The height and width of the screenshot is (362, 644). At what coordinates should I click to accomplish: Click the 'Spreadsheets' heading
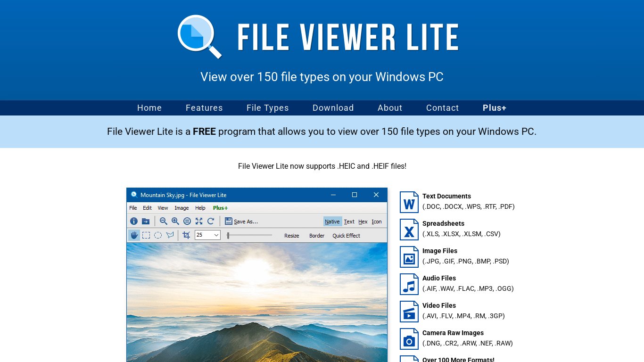coord(443,223)
